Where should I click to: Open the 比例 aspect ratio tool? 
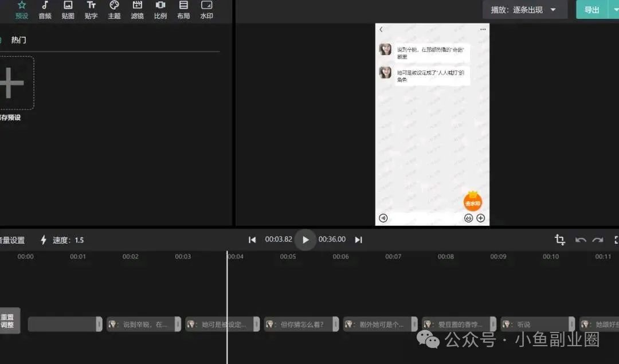(160, 10)
